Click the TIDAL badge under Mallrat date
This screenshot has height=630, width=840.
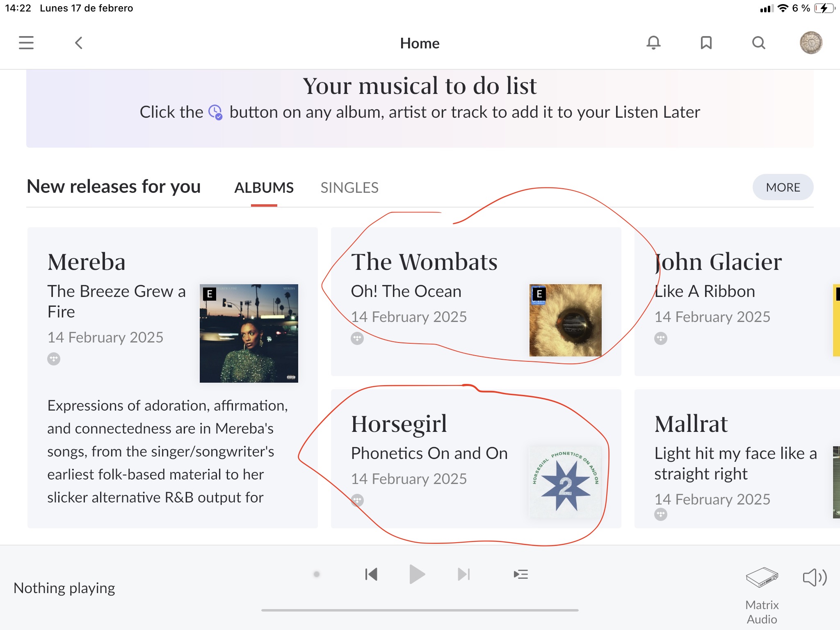point(661,514)
